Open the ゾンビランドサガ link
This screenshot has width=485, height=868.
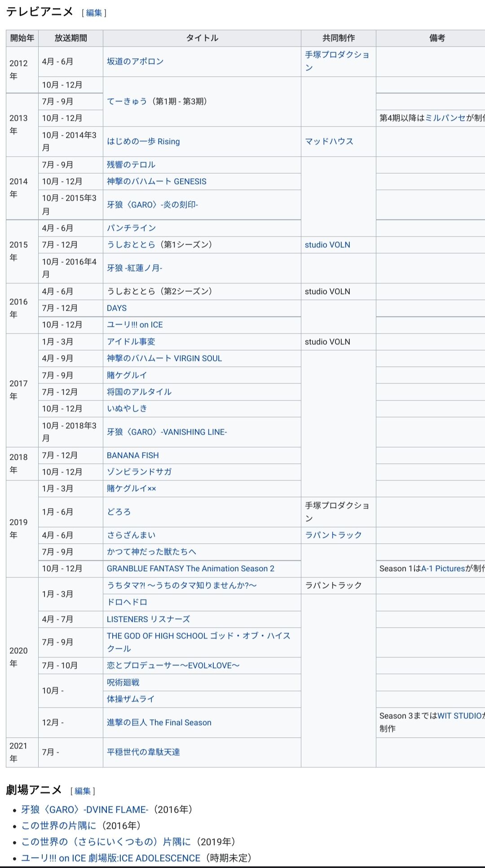(139, 472)
